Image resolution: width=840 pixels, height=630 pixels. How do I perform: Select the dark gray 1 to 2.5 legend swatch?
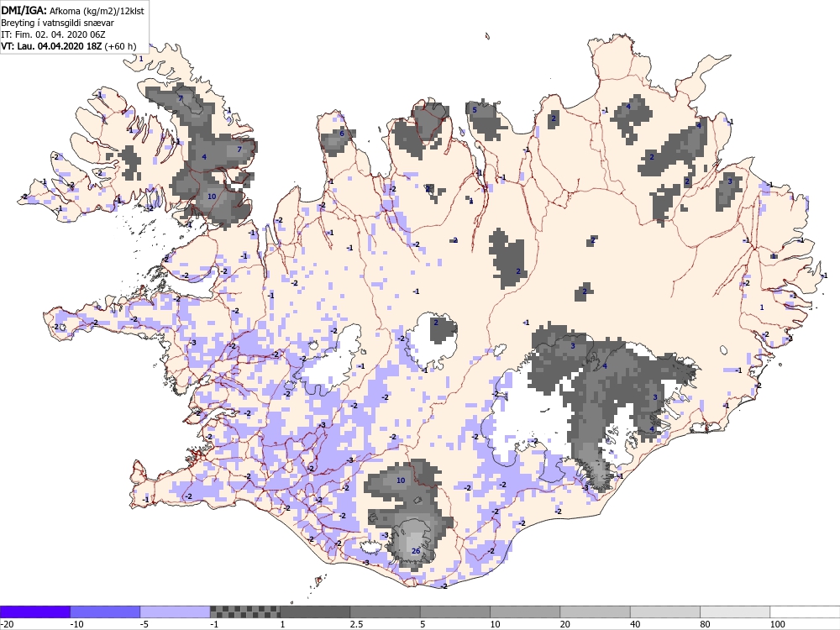coord(315,612)
